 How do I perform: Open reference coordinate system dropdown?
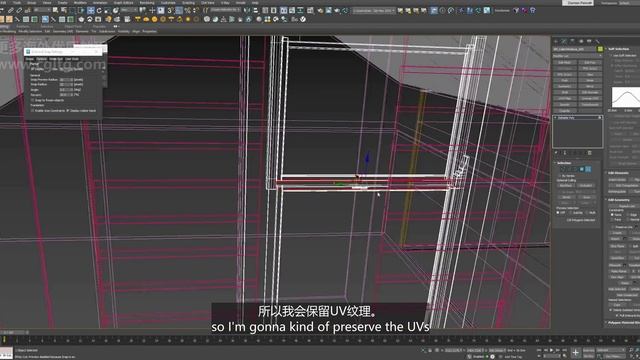click(129, 10)
